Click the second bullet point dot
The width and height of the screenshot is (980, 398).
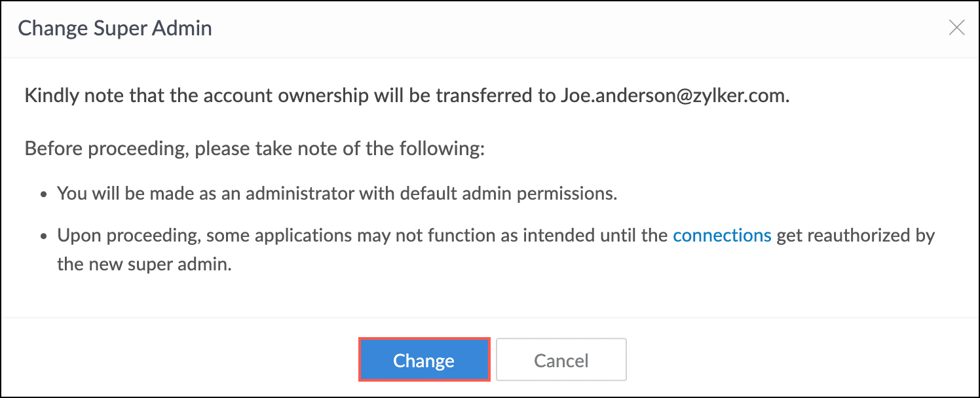(44, 236)
